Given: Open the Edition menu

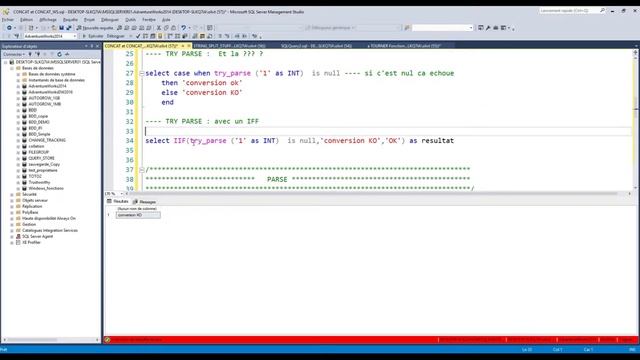Looking at the screenshot, I should tap(26, 20).
